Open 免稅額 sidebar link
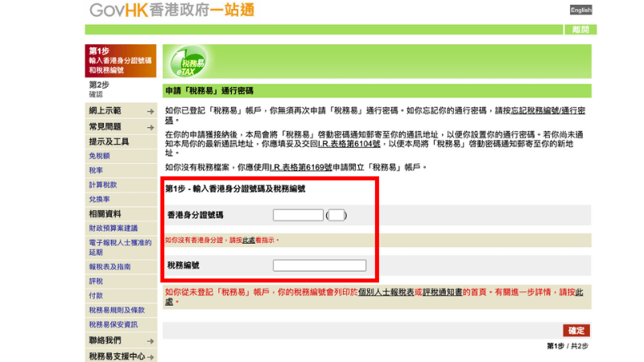 point(99,156)
